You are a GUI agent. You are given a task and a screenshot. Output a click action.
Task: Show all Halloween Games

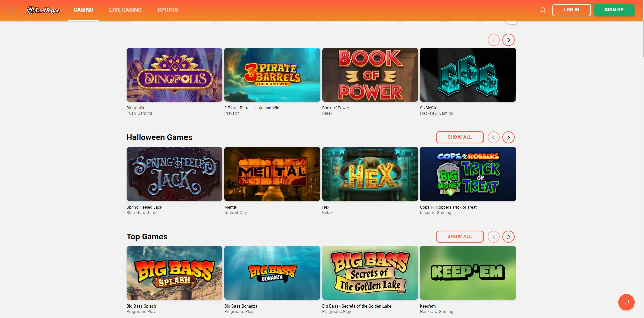(x=460, y=137)
